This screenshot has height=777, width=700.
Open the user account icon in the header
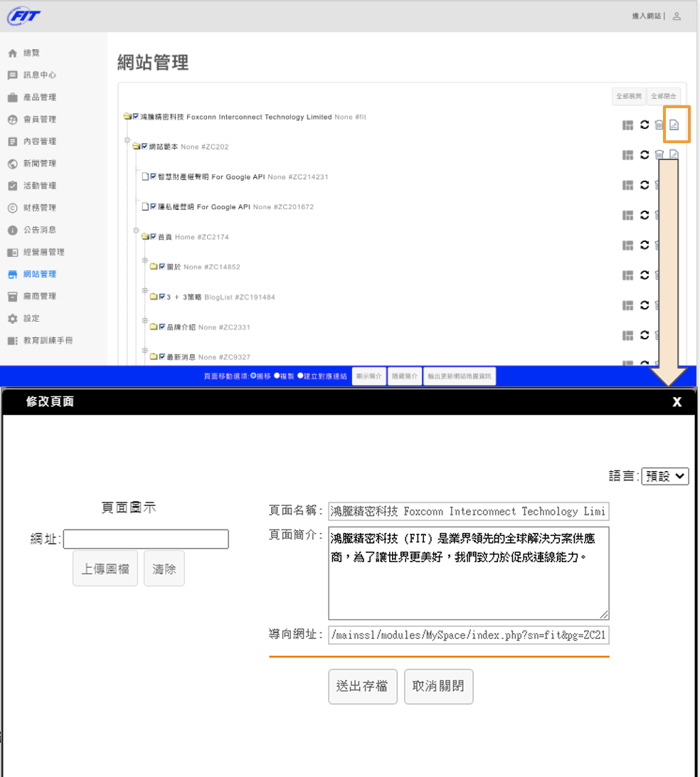click(677, 16)
